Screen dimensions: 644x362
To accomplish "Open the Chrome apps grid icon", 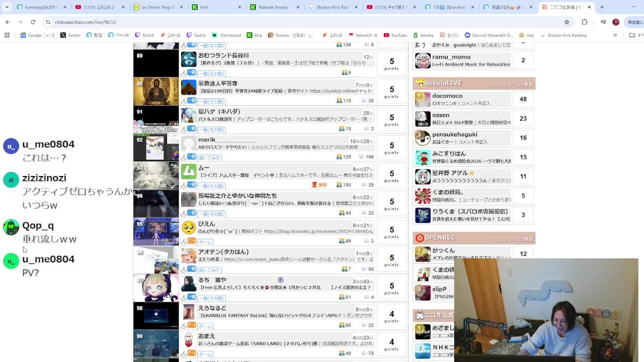I will (x=7, y=35).
